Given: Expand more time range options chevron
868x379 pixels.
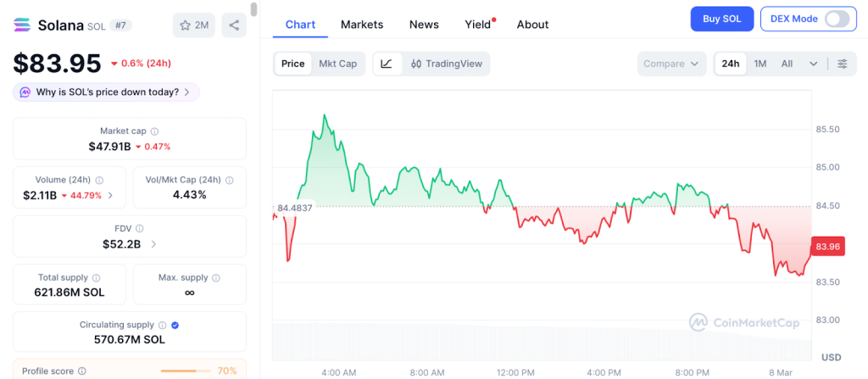Looking at the screenshot, I should [814, 64].
